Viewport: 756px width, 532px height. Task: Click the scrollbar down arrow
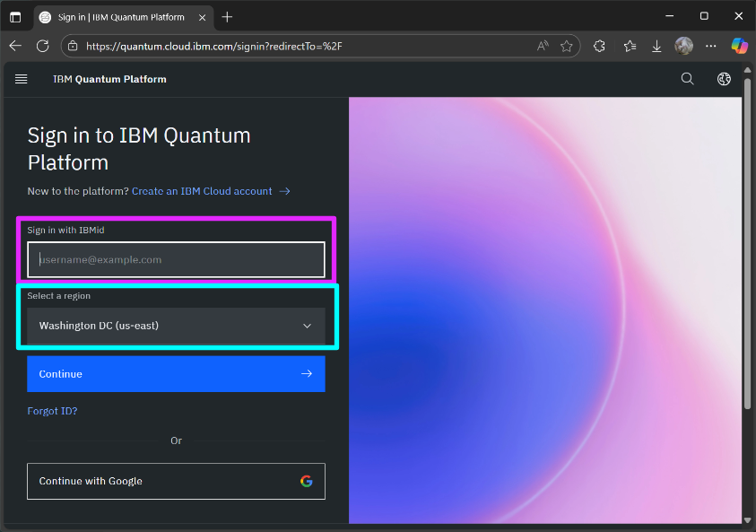(x=747, y=520)
